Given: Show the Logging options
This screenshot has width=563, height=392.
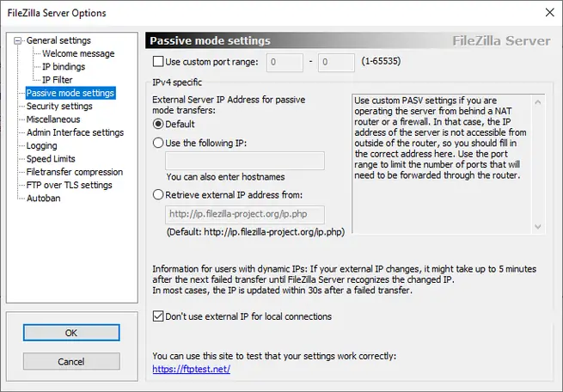Looking at the screenshot, I should (42, 146).
